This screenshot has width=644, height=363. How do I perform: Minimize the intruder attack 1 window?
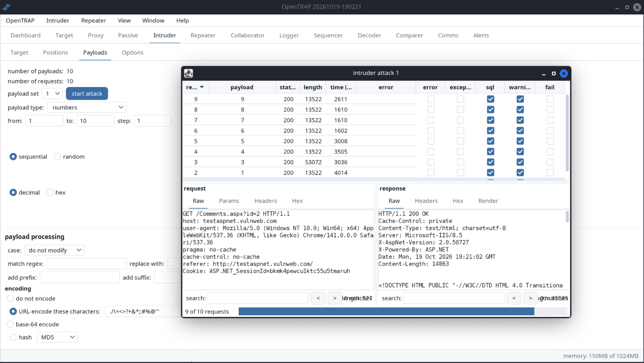click(544, 74)
